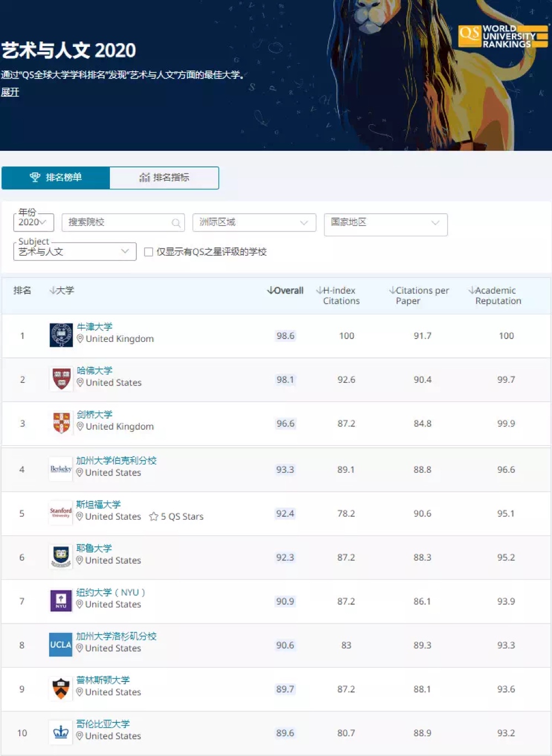Open the 年份 2020 year dropdown
Viewport: 552px width, 756px height.
coord(33,223)
